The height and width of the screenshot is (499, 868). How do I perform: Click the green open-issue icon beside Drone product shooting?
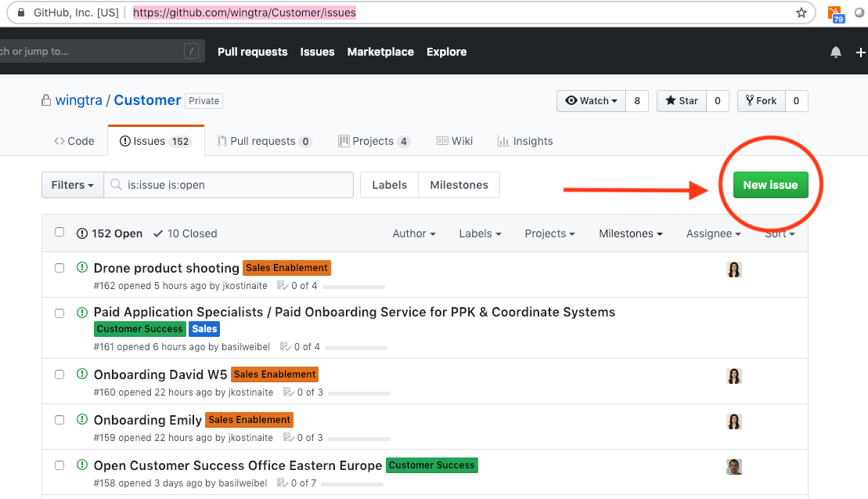click(82, 267)
